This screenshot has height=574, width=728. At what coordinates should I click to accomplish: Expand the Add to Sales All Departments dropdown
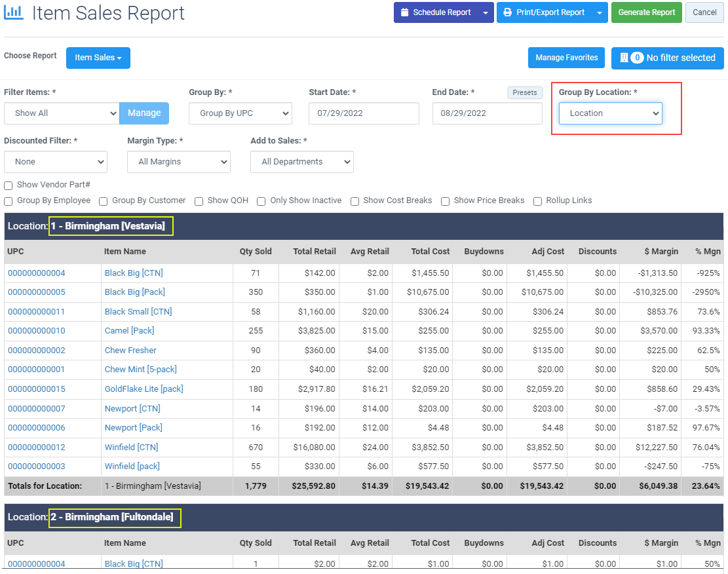point(302,162)
